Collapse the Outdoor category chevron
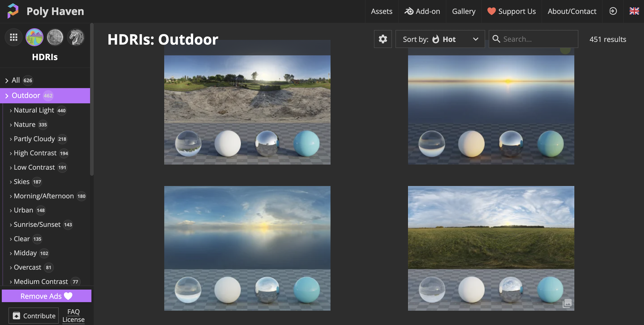The height and width of the screenshot is (325, 644). (x=7, y=96)
